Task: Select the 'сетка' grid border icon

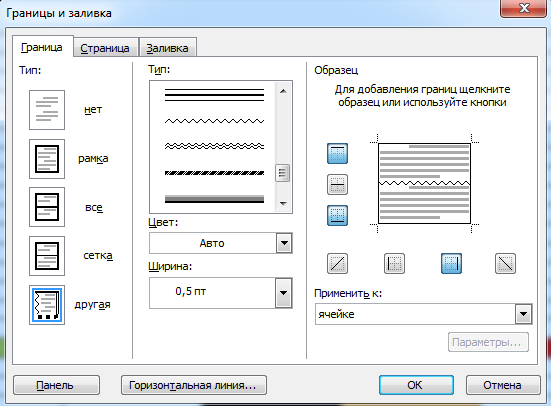Action: coord(47,256)
